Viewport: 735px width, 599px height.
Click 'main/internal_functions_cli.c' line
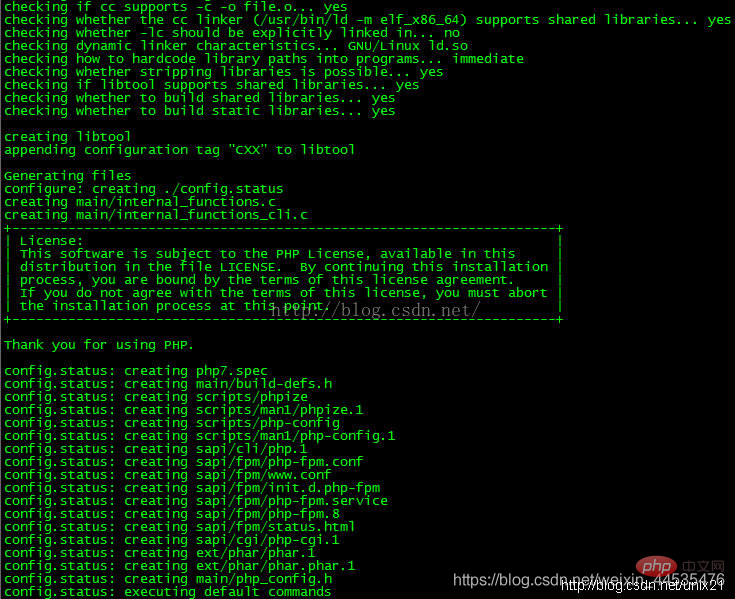point(156,215)
